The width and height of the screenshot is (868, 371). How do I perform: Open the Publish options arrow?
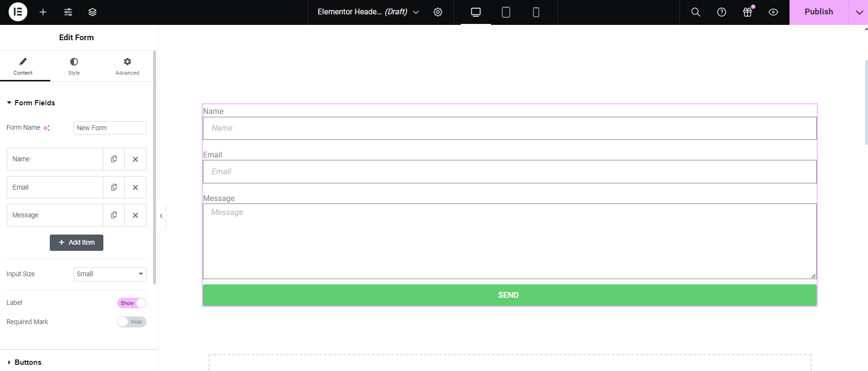tap(858, 12)
